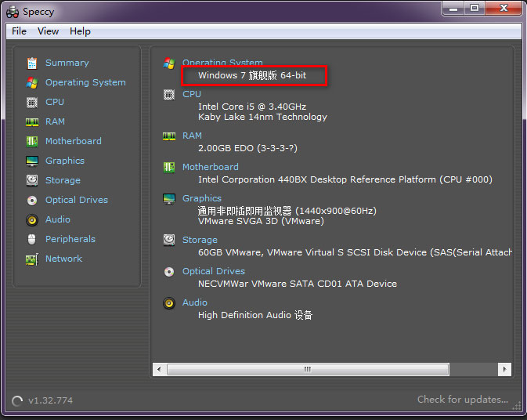Click the CPU chip icon in sidebar
The width and height of the screenshot is (527, 420).
click(32, 102)
